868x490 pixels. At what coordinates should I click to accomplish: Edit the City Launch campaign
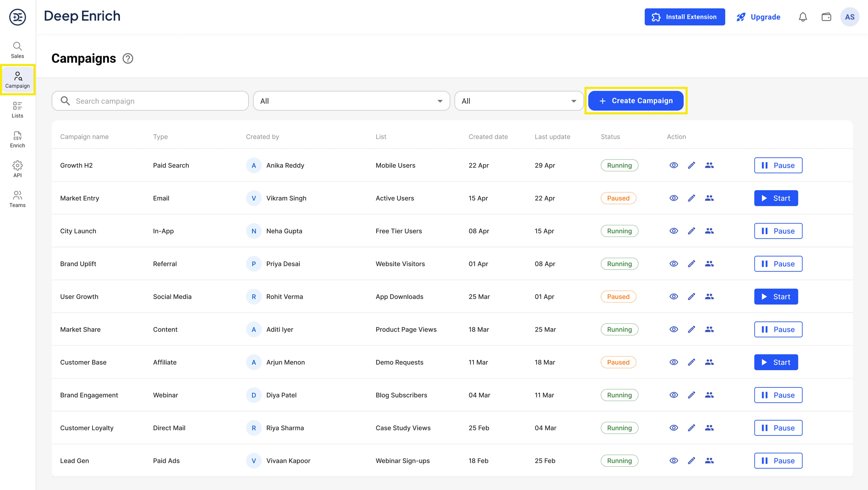coord(691,231)
